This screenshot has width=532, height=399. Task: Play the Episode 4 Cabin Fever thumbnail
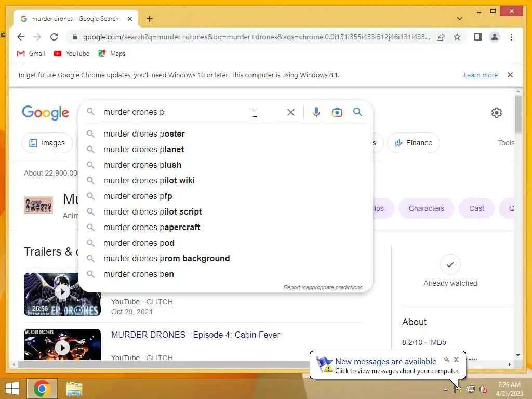[x=62, y=344]
